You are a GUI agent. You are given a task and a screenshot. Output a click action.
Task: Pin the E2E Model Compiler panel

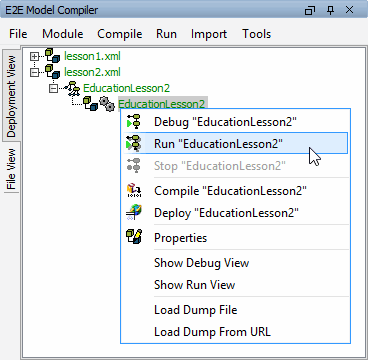pos(330,10)
